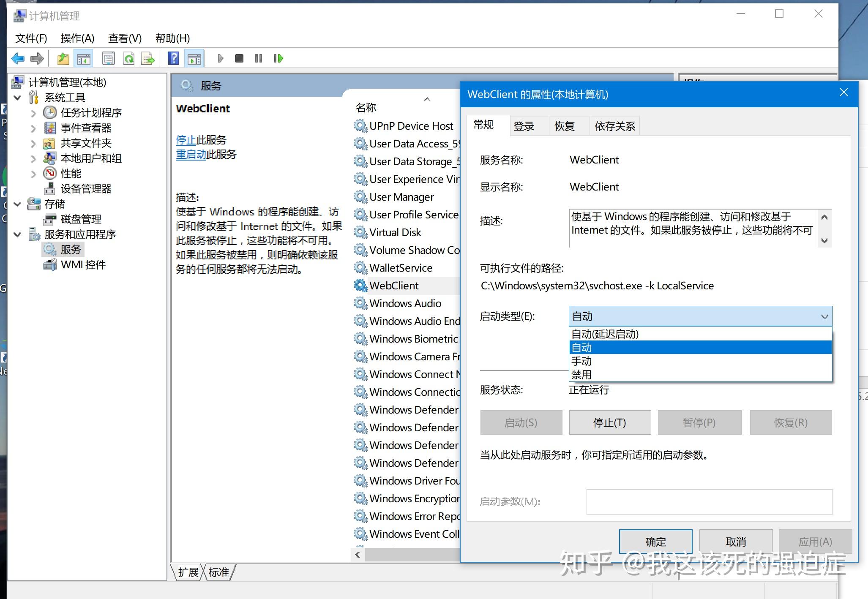The image size is (868, 599).
Task: Select WalletService in services list
Action: (401, 267)
